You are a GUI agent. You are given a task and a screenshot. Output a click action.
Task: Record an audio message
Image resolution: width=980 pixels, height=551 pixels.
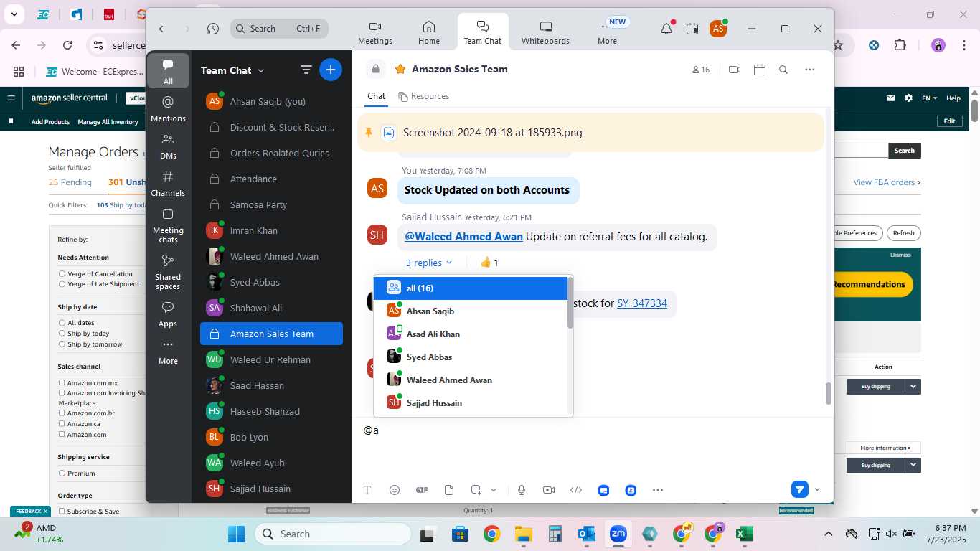pyautogui.click(x=522, y=490)
